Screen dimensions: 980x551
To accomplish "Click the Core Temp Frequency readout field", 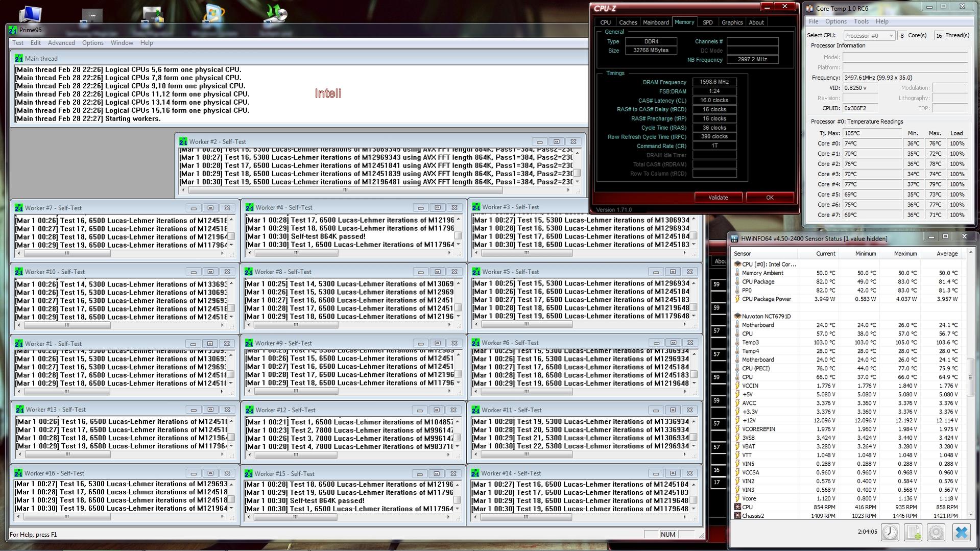I will pos(905,78).
